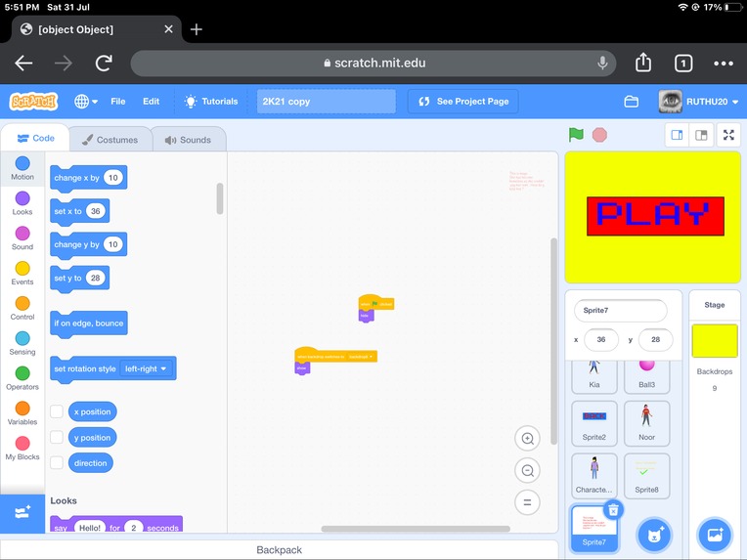Select the Stage yellow backdrop thumbnail
Screen dimensions: 747x560
(x=715, y=340)
